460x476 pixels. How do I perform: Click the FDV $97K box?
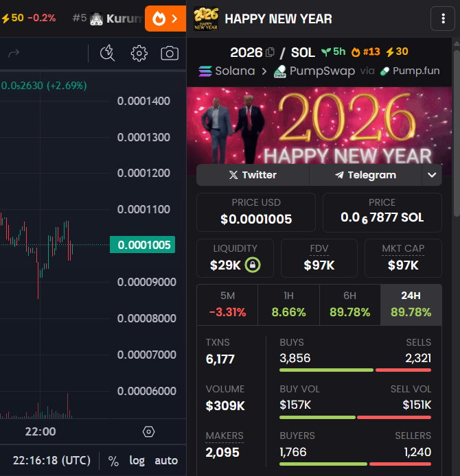(x=319, y=258)
